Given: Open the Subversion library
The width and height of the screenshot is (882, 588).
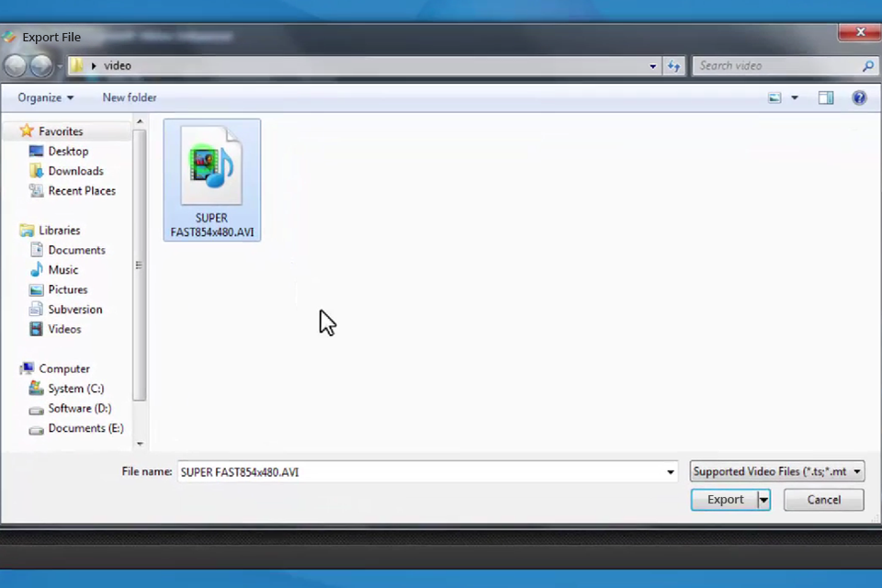Looking at the screenshot, I should pyautogui.click(x=74, y=310).
